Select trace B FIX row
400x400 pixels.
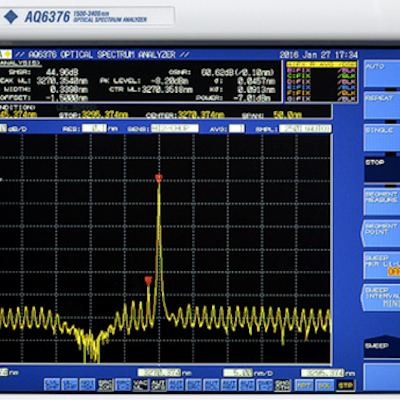(x=322, y=70)
